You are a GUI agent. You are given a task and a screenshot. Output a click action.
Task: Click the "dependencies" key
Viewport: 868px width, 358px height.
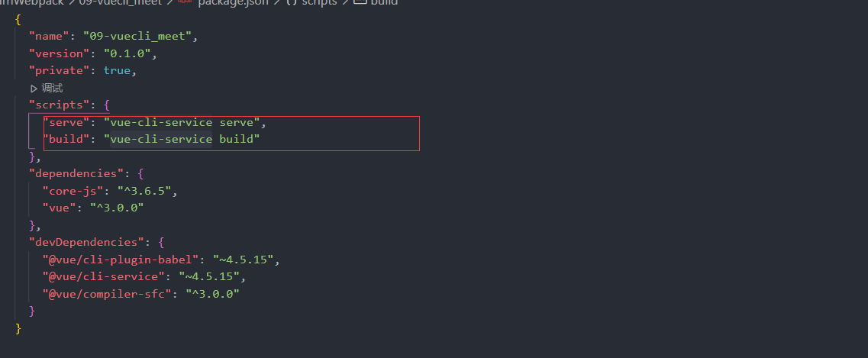click(x=76, y=173)
